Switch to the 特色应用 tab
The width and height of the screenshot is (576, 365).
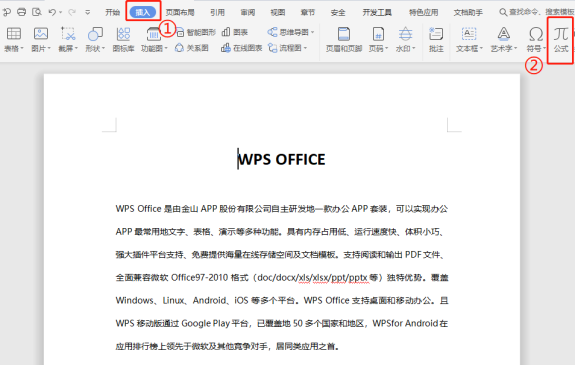[424, 12]
